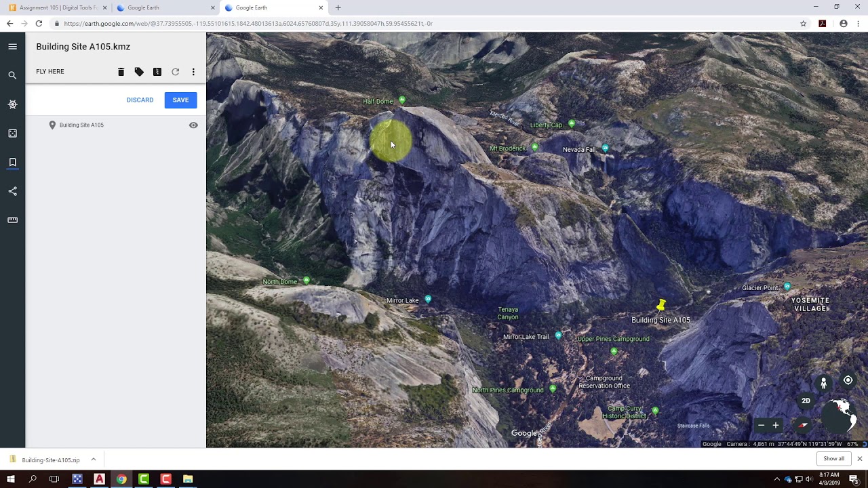Click the blue SAVE button
Viewport: 868px width, 488px height.
pos(180,100)
